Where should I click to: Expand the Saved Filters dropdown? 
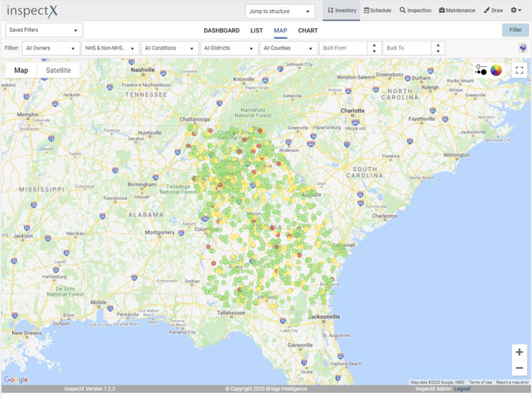click(x=43, y=30)
